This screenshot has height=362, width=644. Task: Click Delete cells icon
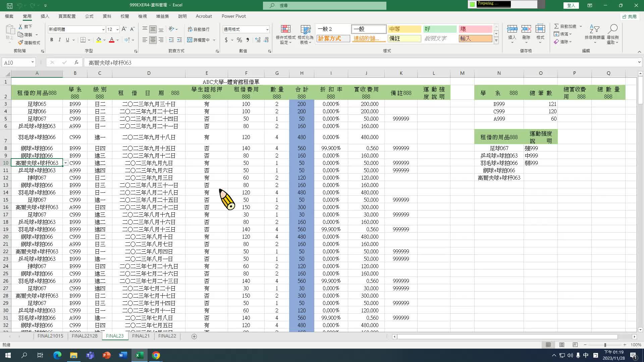[x=526, y=29]
